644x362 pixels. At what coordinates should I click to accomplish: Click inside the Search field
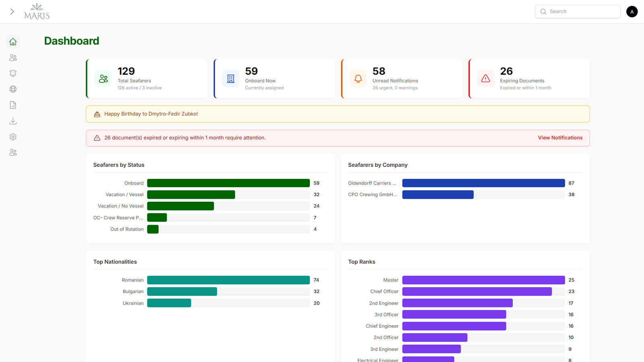tap(578, 12)
